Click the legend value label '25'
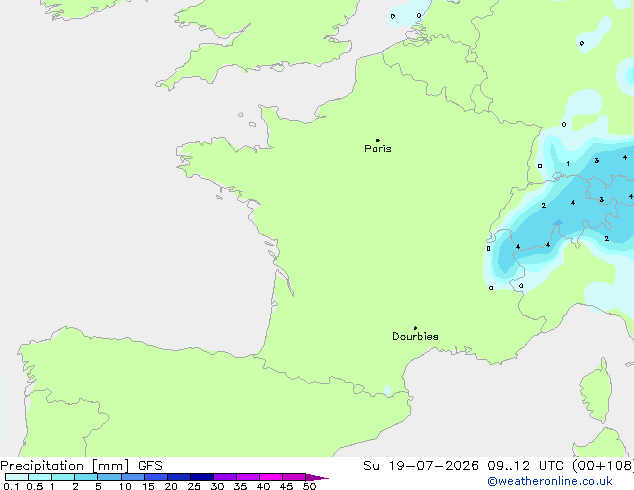The height and width of the screenshot is (490, 634). 194,486
